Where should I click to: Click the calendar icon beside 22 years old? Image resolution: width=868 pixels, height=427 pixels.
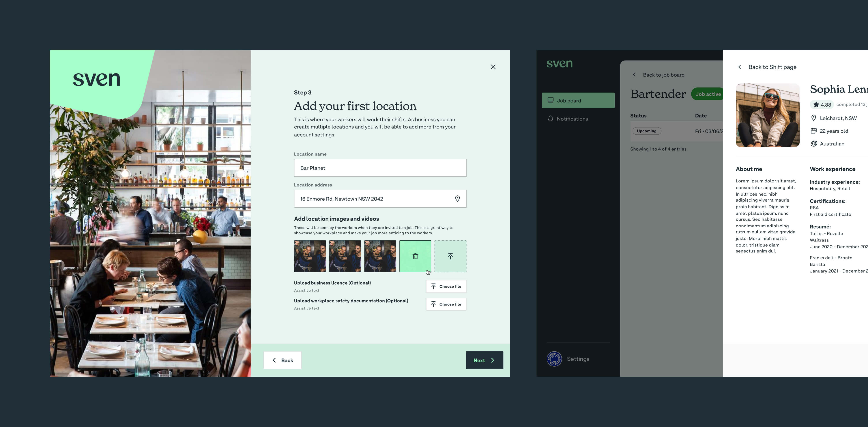pos(813,131)
